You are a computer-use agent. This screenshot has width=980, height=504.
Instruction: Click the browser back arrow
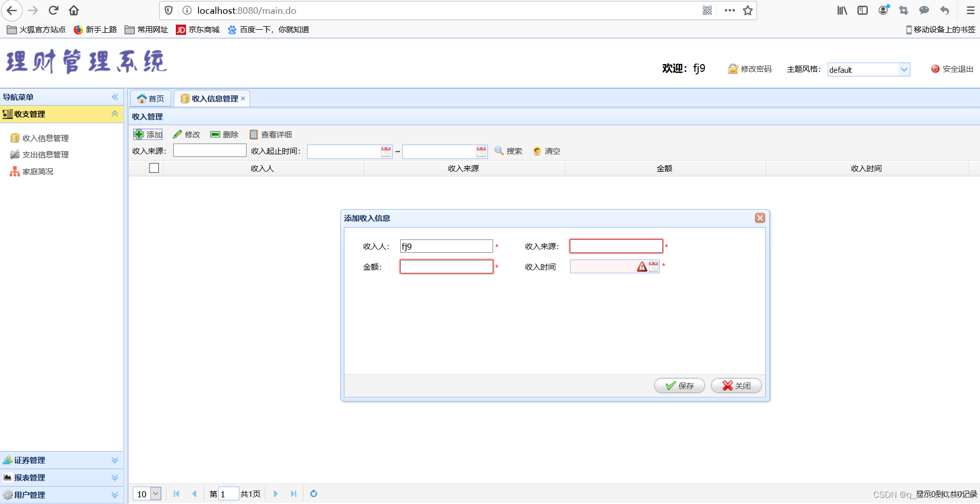click(x=12, y=10)
